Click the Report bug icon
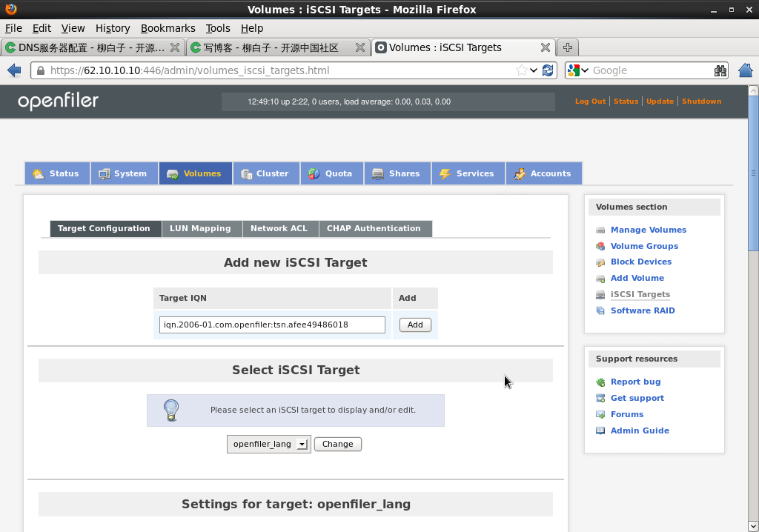This screenshot has width=759, height=532. click(x=600, y=382)
